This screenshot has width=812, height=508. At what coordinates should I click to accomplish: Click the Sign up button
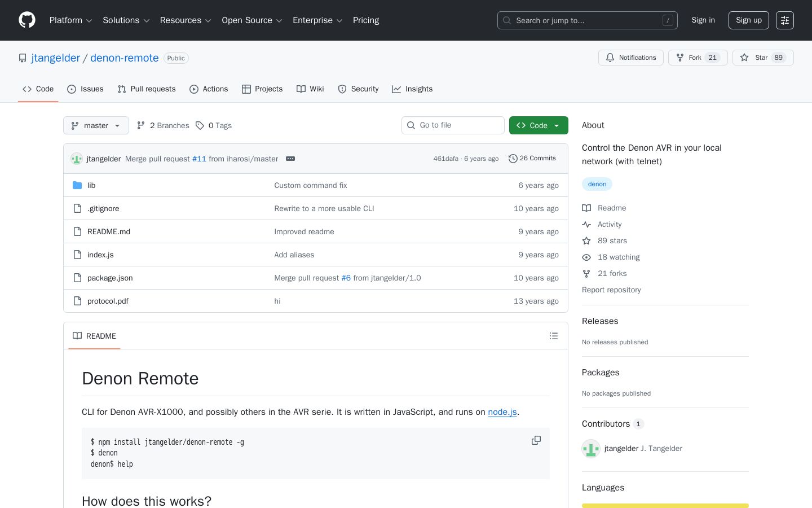click(749, 20)
